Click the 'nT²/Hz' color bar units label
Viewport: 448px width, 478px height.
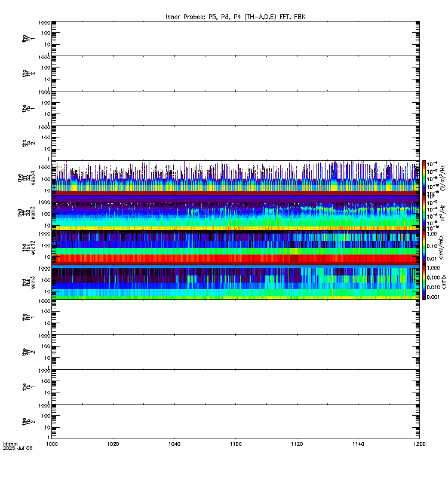tap(443, 213)
